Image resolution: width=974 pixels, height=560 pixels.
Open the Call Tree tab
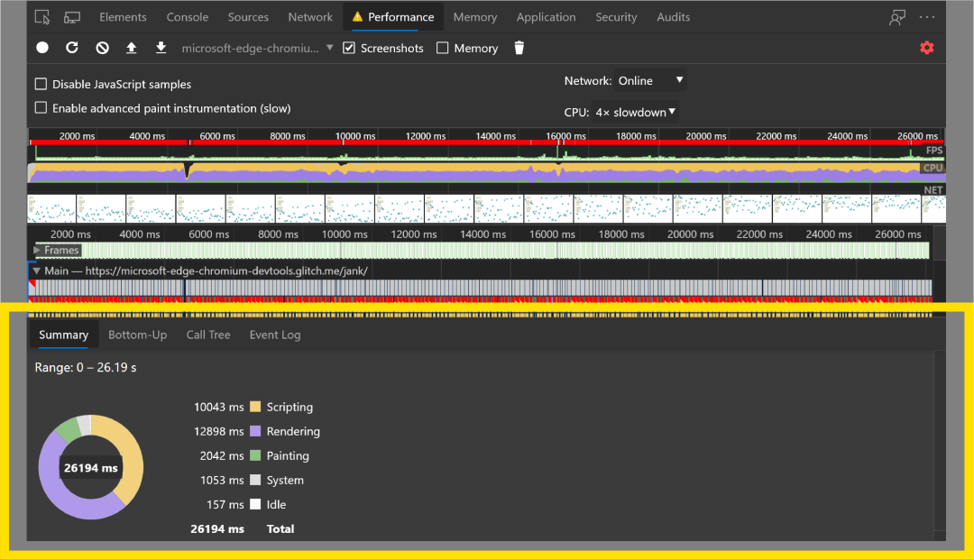click(x=208, y=335)
